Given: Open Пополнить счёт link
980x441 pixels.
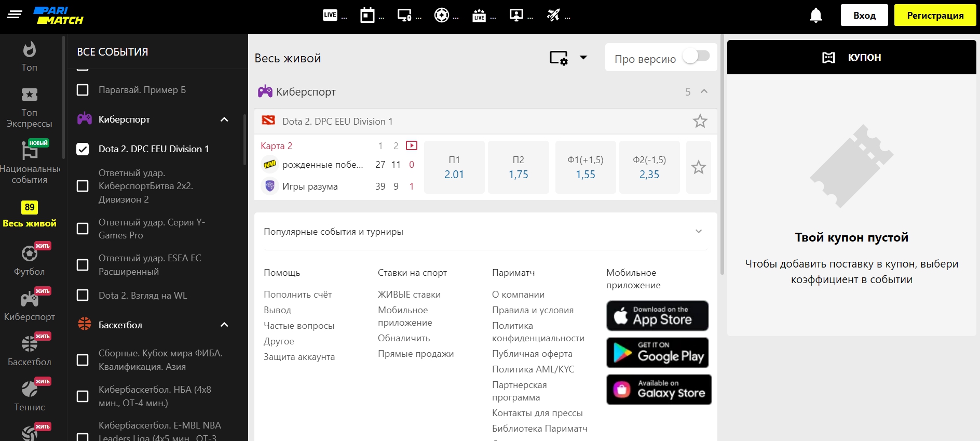Looking at the screenshot, I should pos(297,295).
